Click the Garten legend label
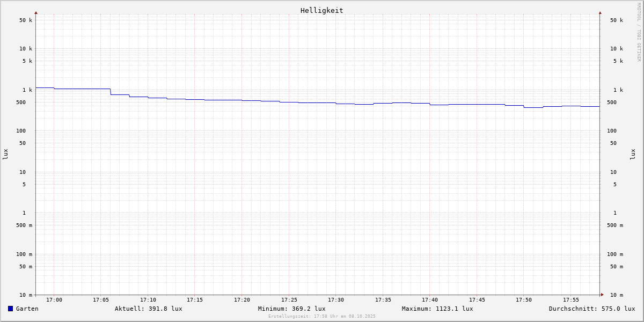Image resolution: width=644 pixels, height=322 pixels. click(27, 309)
